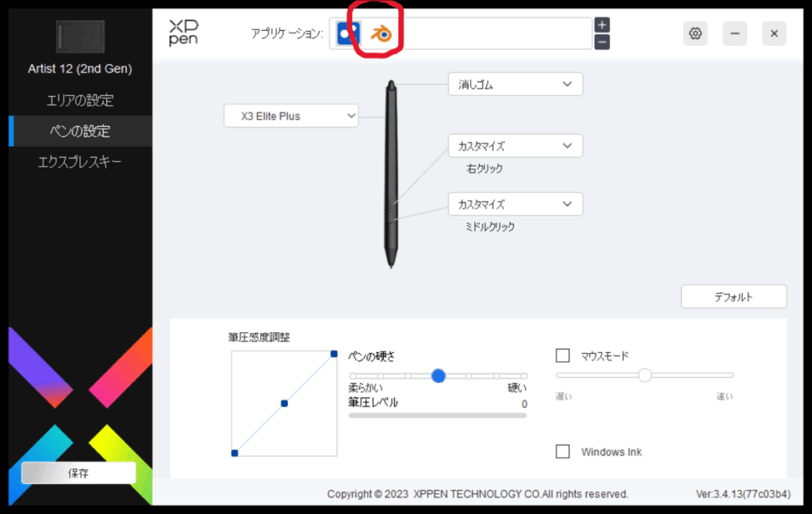The width and height of the screenshot is (812, 514).
Task: Select the Blender application icon
Action: pos(381,34)
